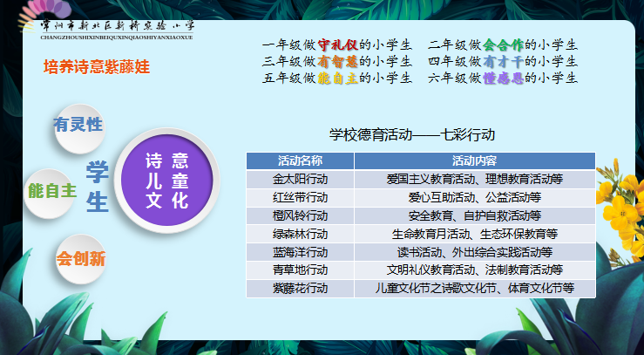Click the cell 读书活动、外出综合实践活动等
Image resolution: width=644 pixels, height=355 pixels.
[474, 252]
